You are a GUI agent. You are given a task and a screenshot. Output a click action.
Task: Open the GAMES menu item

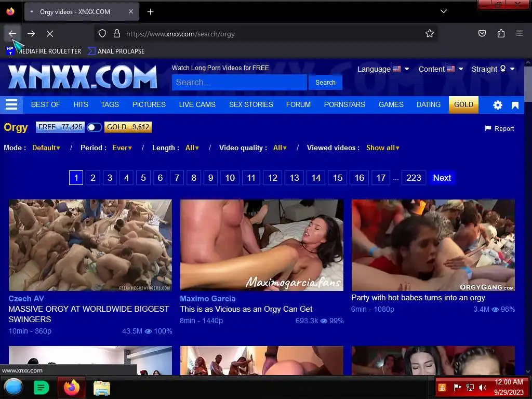(x=391, y=104)
